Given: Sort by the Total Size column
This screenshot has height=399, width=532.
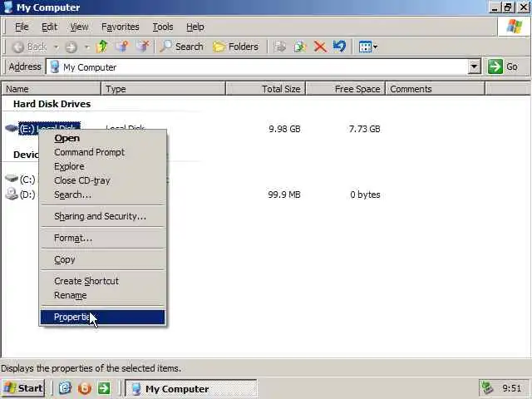Looking at the screenshot, I should click(x=266, y=89).
